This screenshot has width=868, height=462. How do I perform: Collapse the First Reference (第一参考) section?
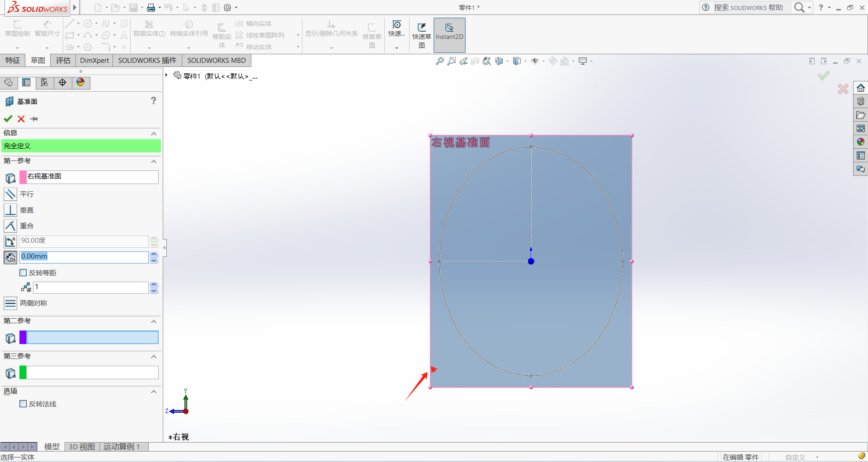(154, 161)
